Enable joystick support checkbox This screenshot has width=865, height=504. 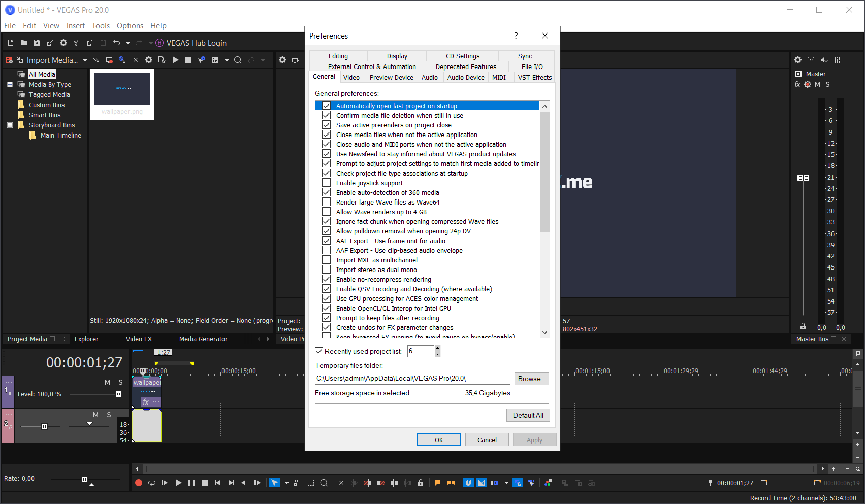point(327,183)
